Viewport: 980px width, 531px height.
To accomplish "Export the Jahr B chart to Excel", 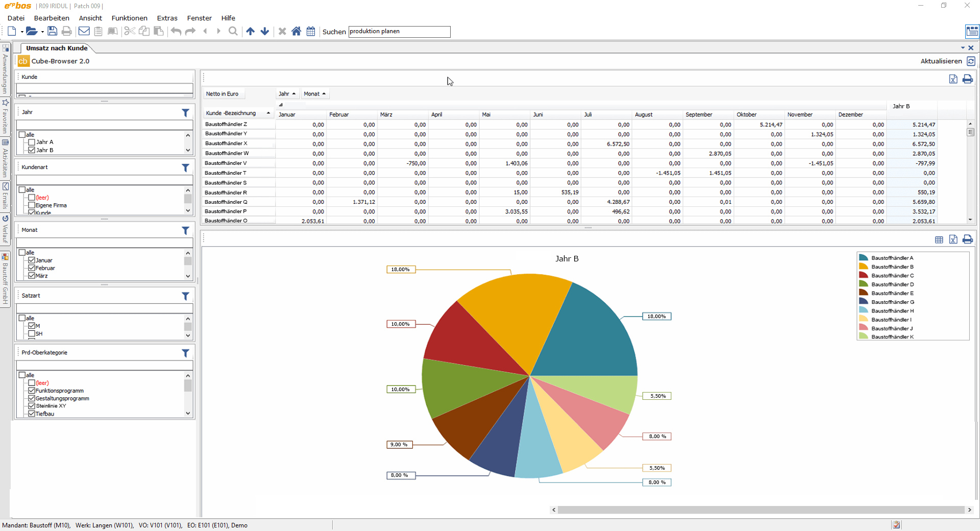I will 953,240.
